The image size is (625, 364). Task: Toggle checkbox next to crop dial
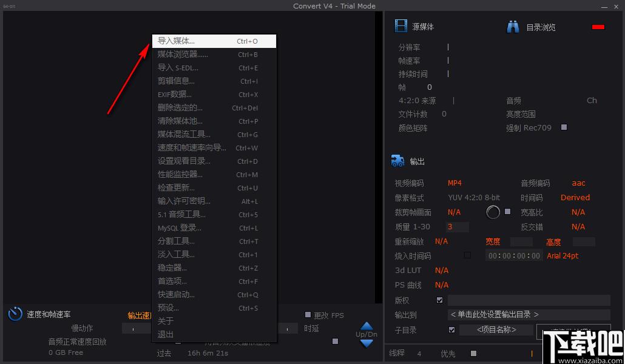507,211
